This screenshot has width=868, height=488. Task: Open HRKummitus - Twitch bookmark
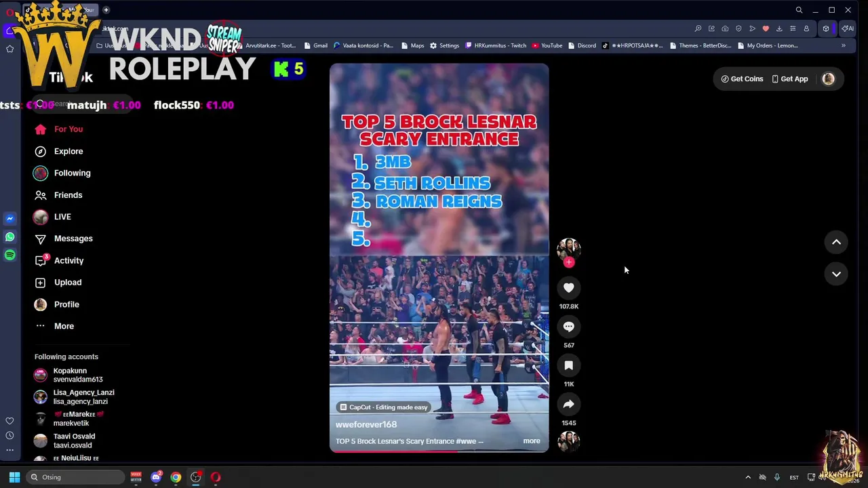coord(496,45)
